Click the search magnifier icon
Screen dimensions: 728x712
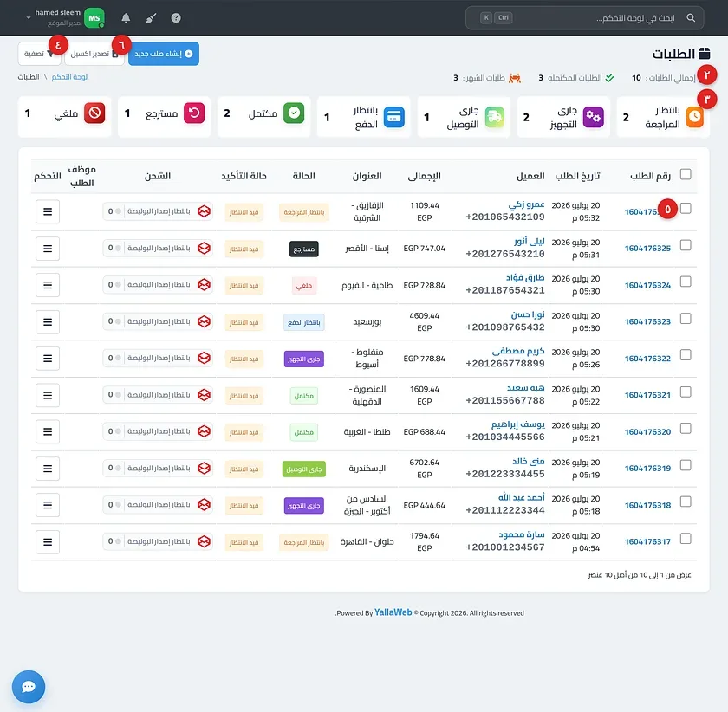[x=691, y=18]
